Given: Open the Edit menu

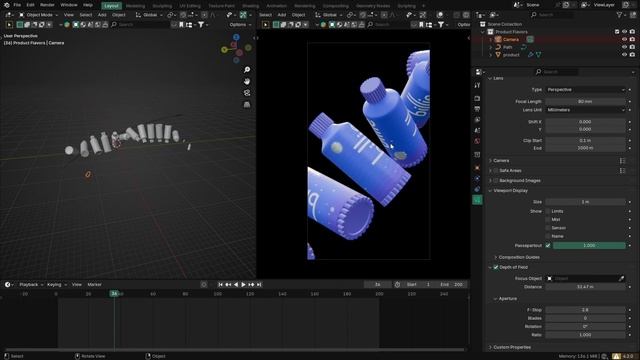Looking at the screenshot, I should 31,5.
